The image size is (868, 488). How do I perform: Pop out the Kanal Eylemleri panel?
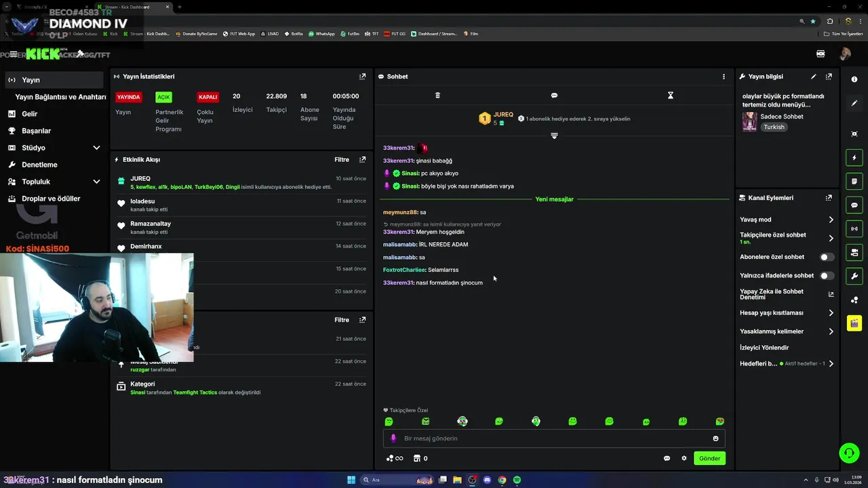pyautogui.click(x=829, y=198)
